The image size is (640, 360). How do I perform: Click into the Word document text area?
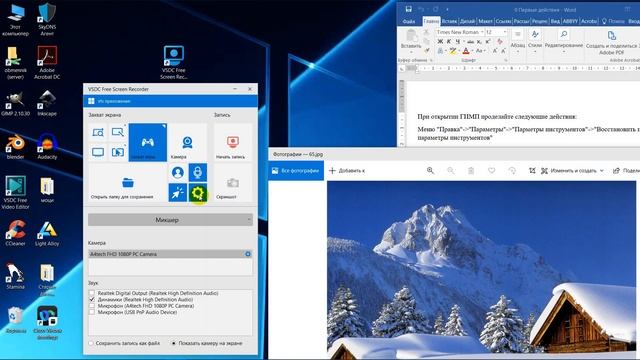[x=522, y=113]
